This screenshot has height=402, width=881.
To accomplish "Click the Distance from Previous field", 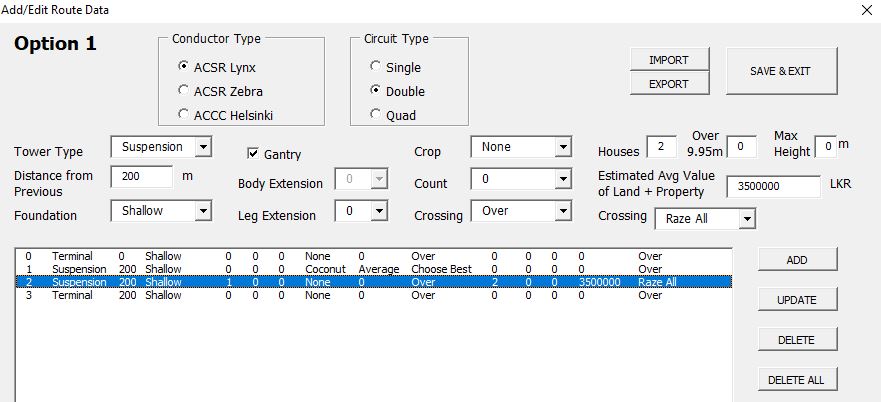I will (x=141, y=176).
